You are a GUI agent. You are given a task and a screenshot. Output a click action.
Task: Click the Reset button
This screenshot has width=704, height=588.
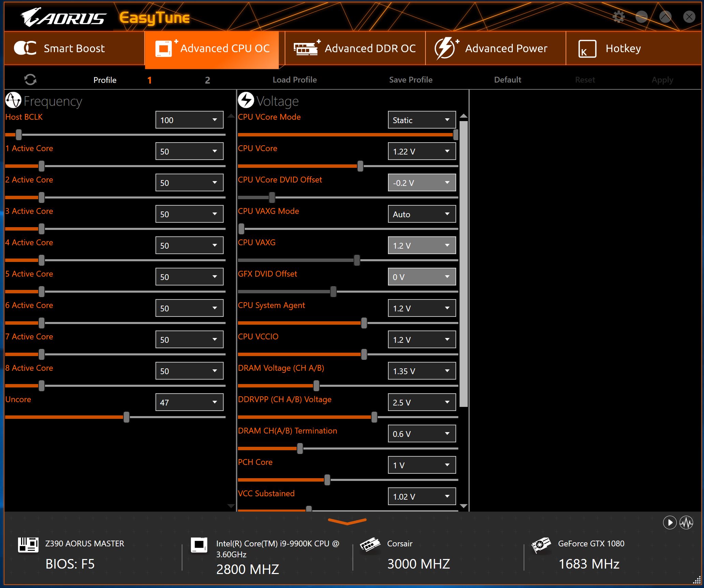[x=585, y=80]
